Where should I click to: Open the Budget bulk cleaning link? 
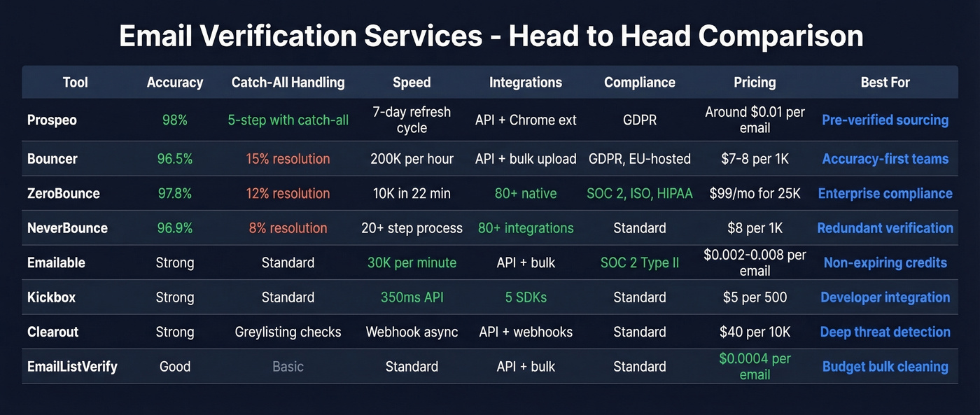click(885, 366)
